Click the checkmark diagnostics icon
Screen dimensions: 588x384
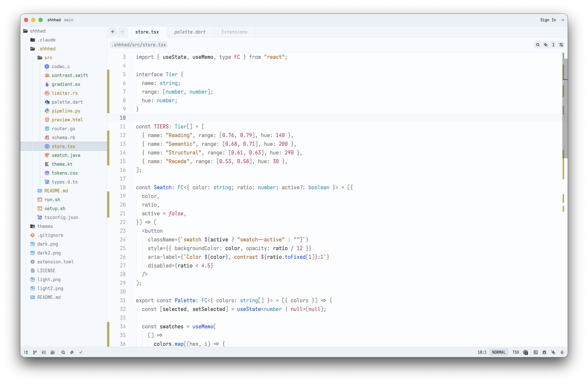tap(81, 352)
